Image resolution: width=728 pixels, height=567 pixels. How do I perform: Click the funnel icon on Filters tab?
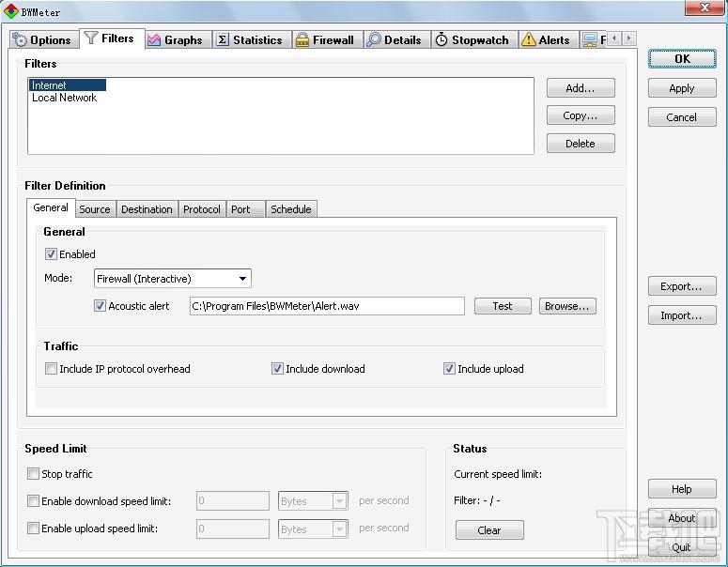click(91, 38)
